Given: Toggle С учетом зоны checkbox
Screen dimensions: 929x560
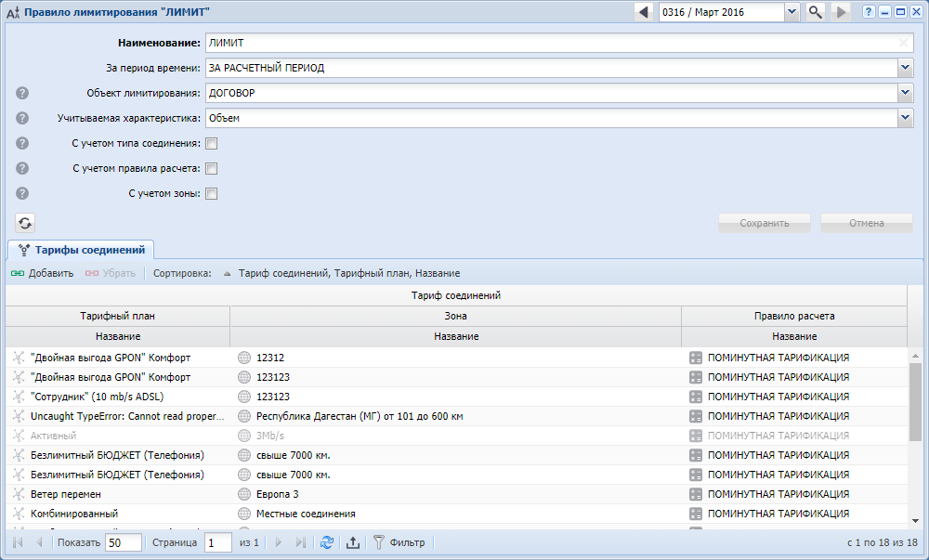Looking at the screenshot, I should coord(212,193).
